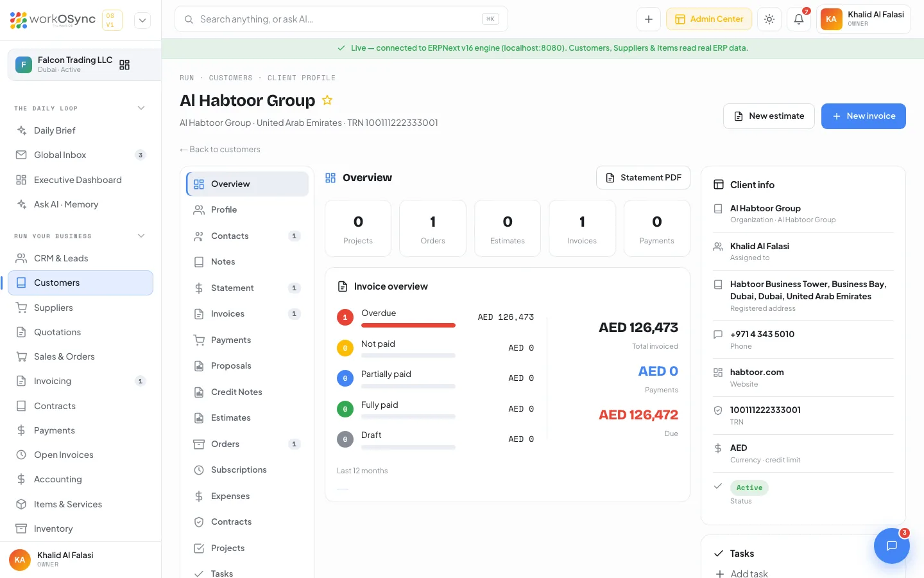924x578 pixels.
Task: Click the Partially paid progress bar
Action: tap(408, 386)
